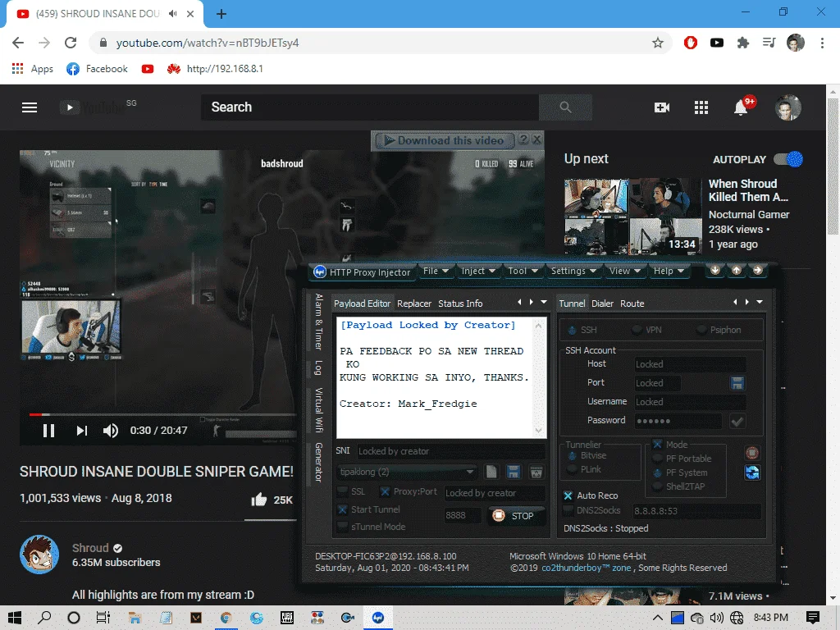The image size is (840, 630).
Task: Open the View dropdown menu
Action: [624, 271]
